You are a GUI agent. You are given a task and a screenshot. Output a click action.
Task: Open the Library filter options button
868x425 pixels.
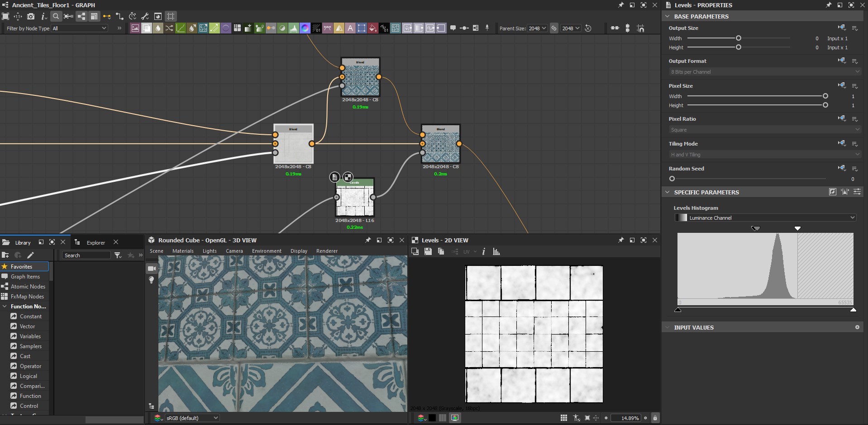118,255
